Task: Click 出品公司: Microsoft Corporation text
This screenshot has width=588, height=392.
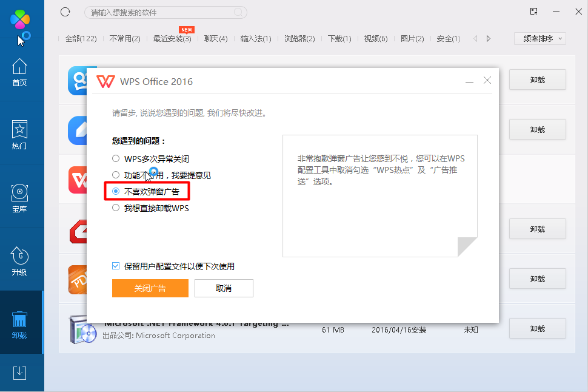Action: tap(159, 336)
